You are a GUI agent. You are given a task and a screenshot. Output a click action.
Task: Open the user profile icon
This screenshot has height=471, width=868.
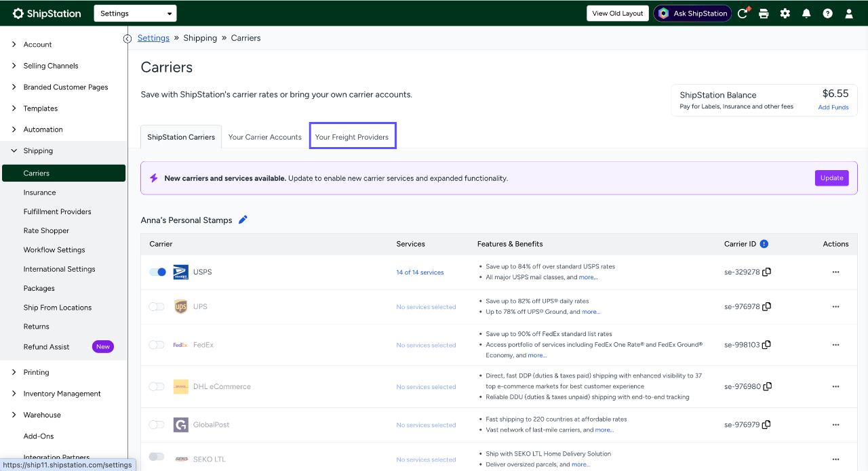pyautogui.click(x=848, y=14)
